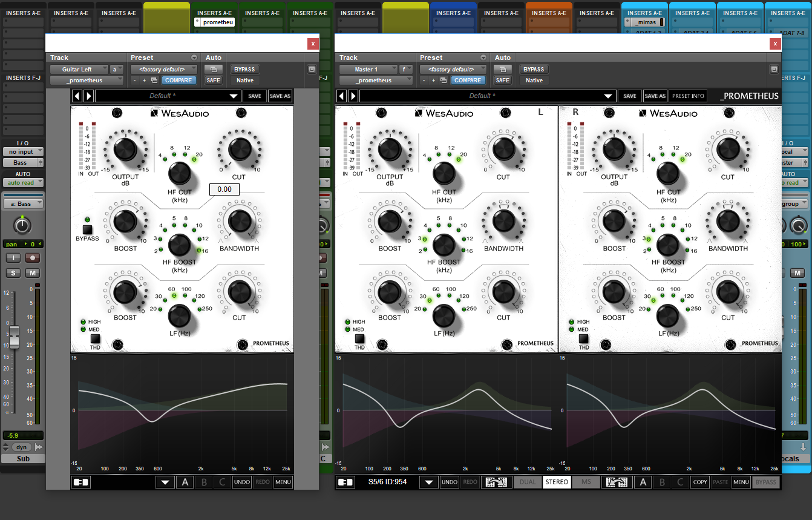Go to previous preset in Master 1 plugin

point(341,96)
